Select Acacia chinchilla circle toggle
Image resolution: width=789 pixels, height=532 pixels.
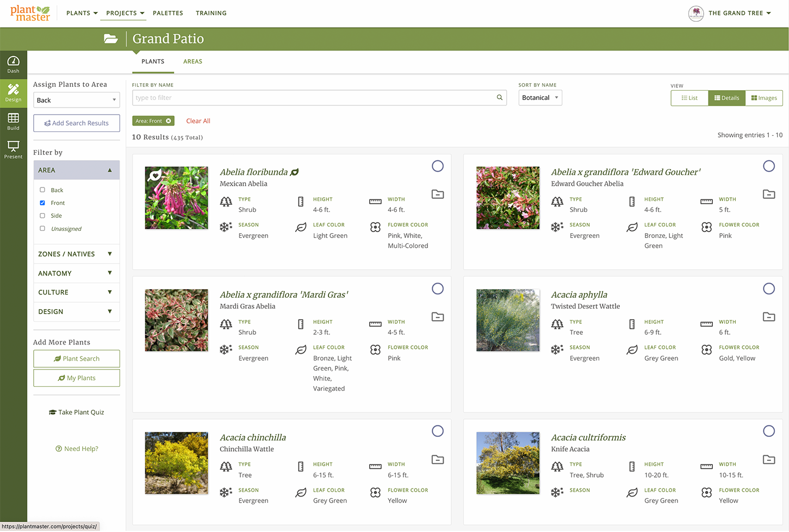pyautogui.click(x=438, y=431)
